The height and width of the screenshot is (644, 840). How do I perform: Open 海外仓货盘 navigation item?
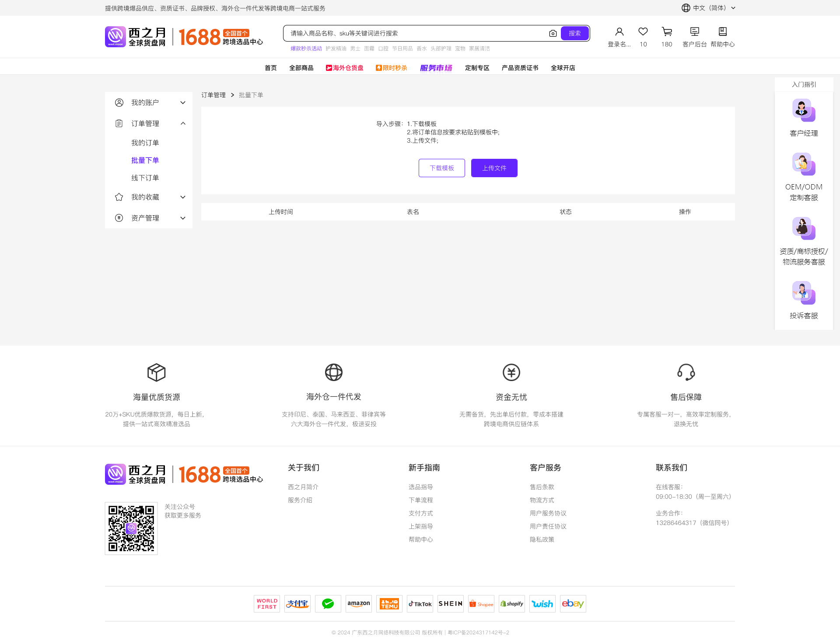point(345,68)
